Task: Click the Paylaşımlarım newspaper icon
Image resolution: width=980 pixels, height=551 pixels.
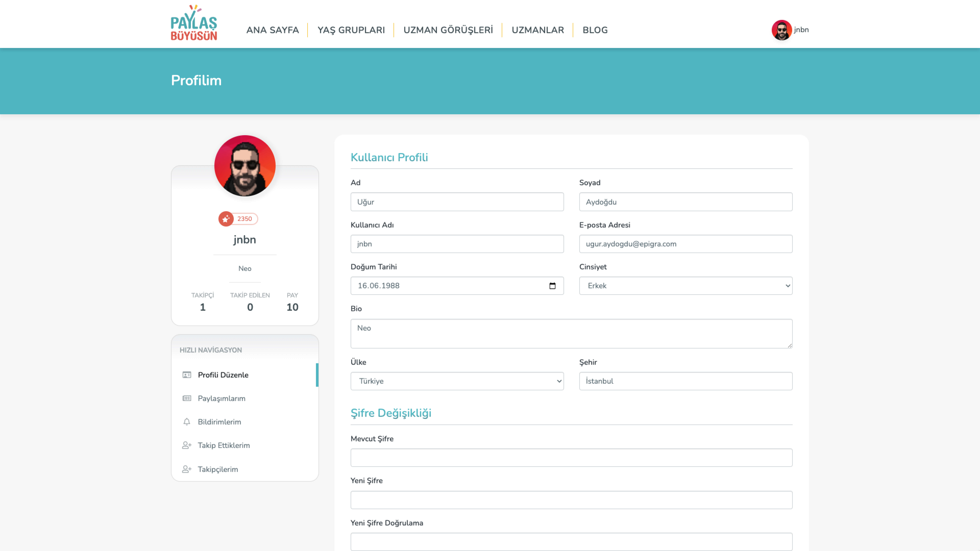Action: tap(187, 398)
